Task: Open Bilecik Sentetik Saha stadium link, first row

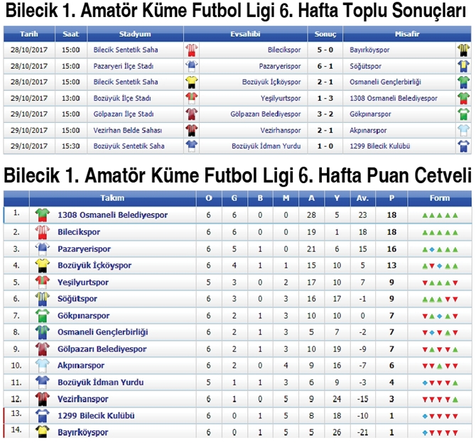Action: click(126, 50)
